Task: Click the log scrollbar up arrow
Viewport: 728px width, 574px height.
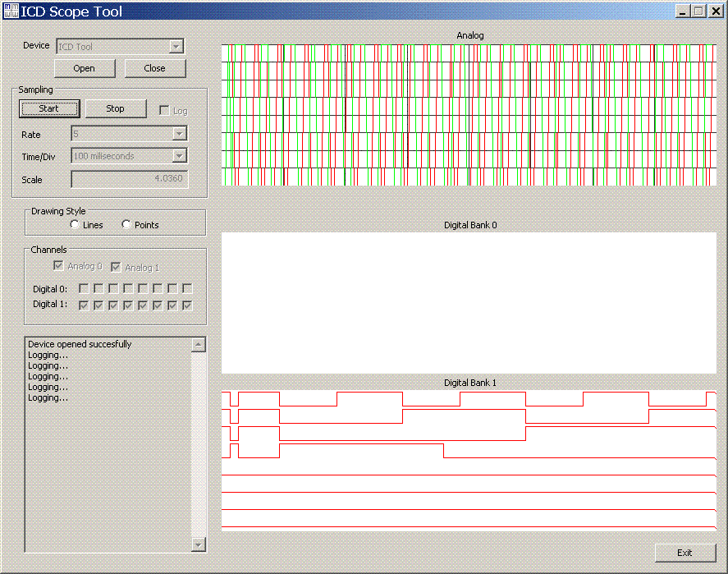Action: click(199, 345)
